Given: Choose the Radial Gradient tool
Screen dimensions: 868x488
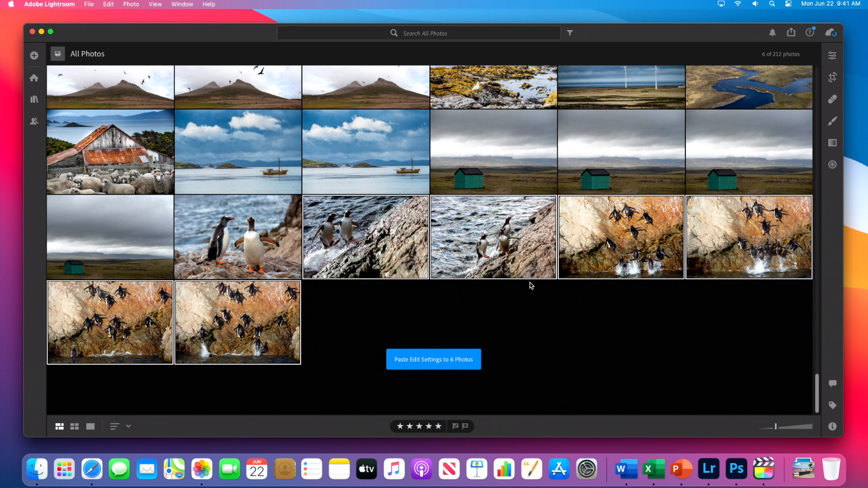Looking at the screenshot, I should tap(832, 165).
